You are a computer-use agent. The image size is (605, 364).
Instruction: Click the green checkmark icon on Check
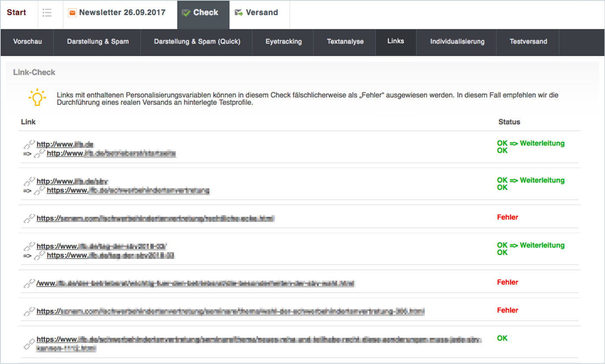[x=186, y=13]
